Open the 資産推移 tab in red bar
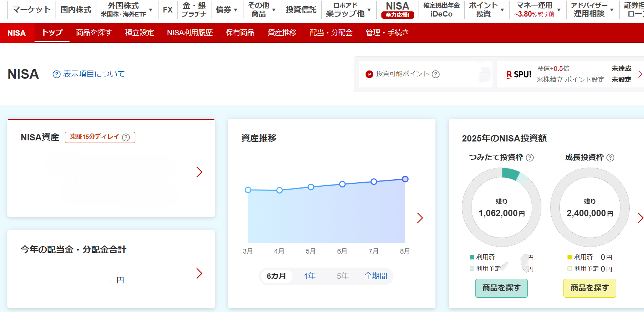The width and height of the screenshot is (644, 312). coord(282,33)
